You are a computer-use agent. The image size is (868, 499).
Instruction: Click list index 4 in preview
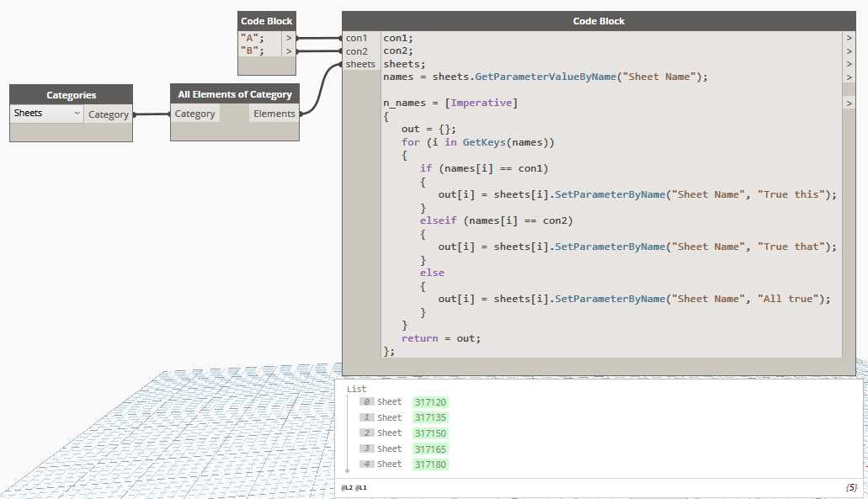366,464
